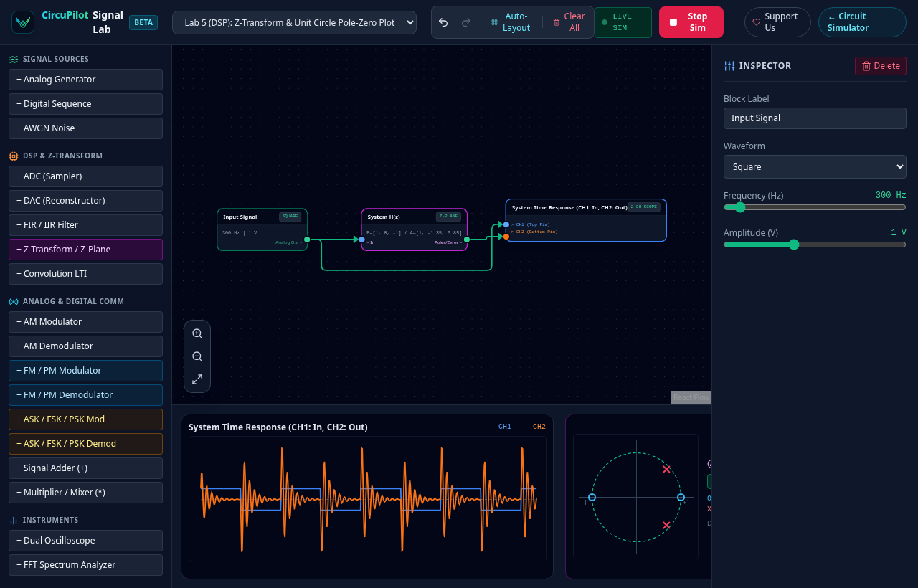
Task: Add a Signal Adder (+) block
Action: coord(85,468)
